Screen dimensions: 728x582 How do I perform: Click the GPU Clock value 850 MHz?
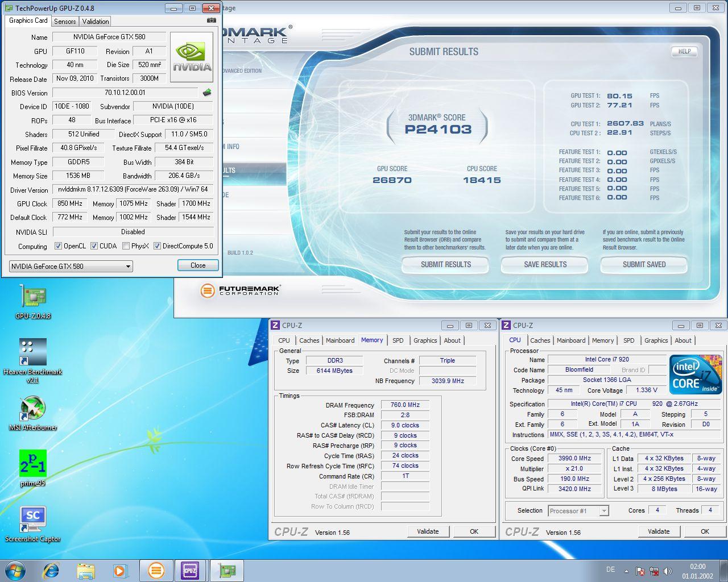70,203
